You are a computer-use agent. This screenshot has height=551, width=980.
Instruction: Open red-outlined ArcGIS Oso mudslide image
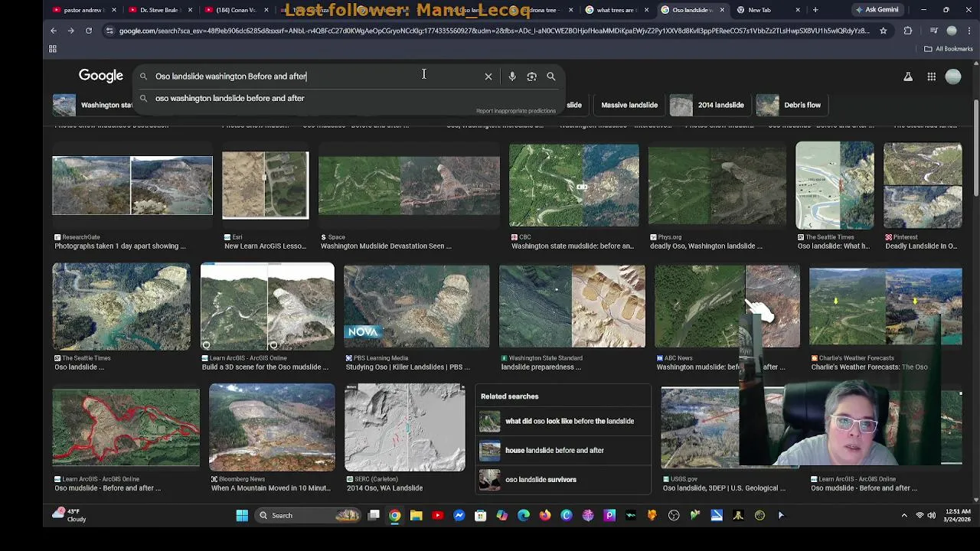[x=126, y=427]
